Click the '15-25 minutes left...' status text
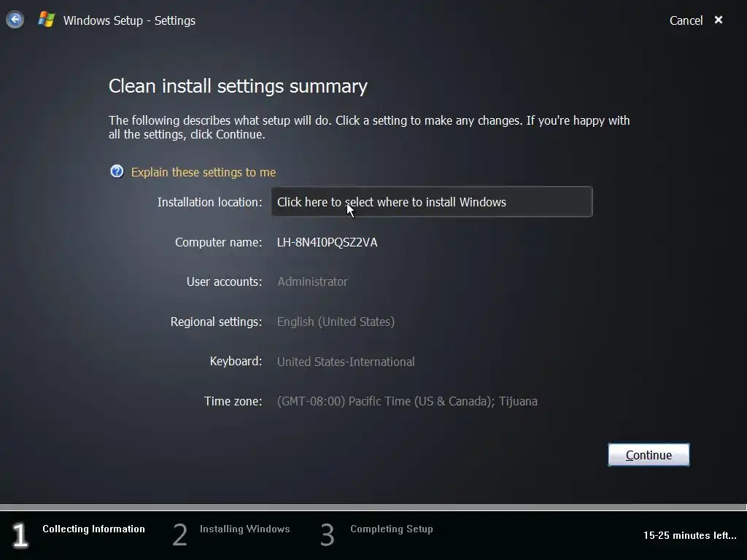 pyautogui.click(x=690, y=536)
